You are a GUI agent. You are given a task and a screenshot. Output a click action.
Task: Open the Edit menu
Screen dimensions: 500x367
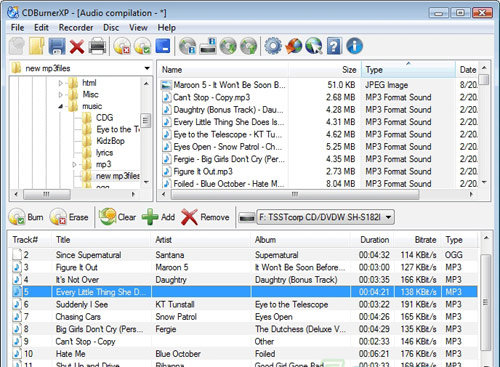tap(41, 27)
